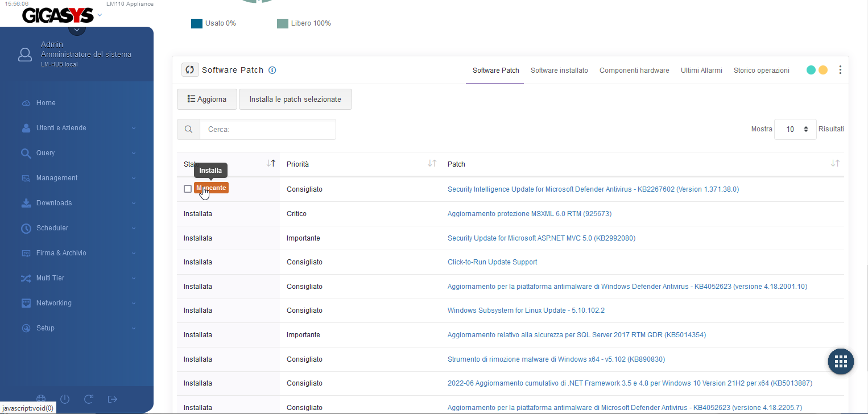Click the Query magnifier icon in sidebar
This screenshot has height=414, width=868.
click(x=26, y=153)
